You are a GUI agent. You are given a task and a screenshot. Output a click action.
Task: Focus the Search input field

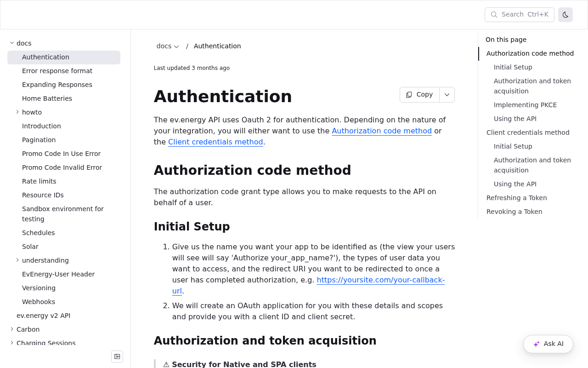click(520, 15)
